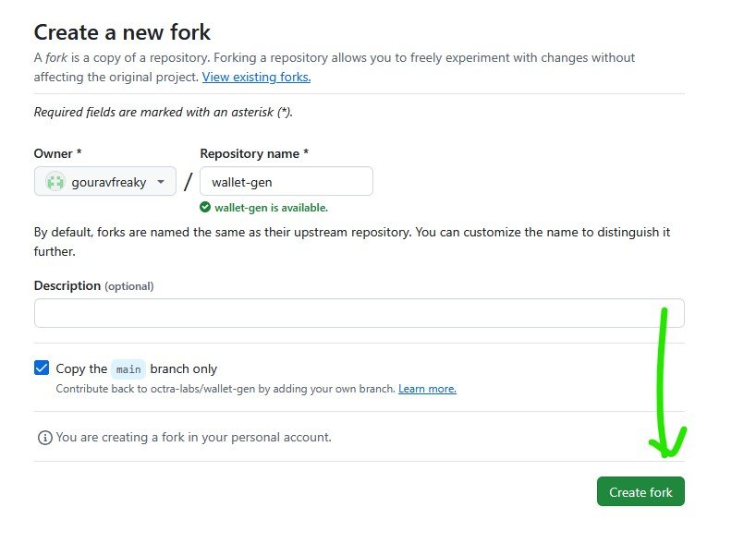Focus the Description text field

click(x=360, y=313)
